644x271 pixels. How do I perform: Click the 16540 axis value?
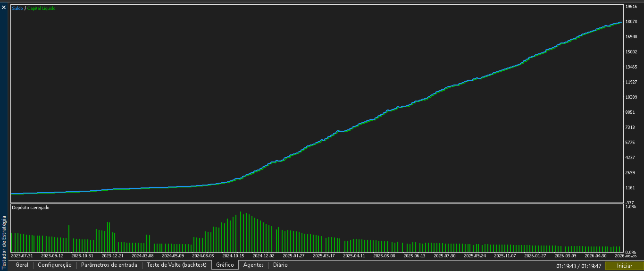[632, 37]
